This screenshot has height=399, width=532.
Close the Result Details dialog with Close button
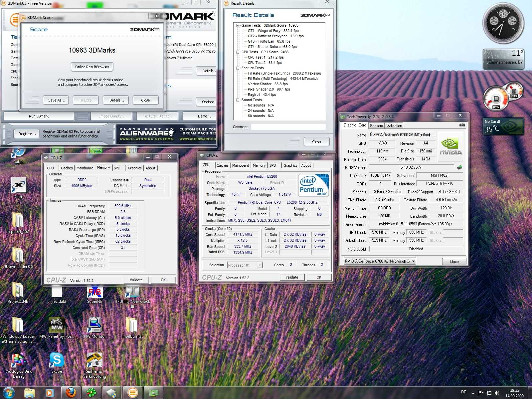[316, 142]
